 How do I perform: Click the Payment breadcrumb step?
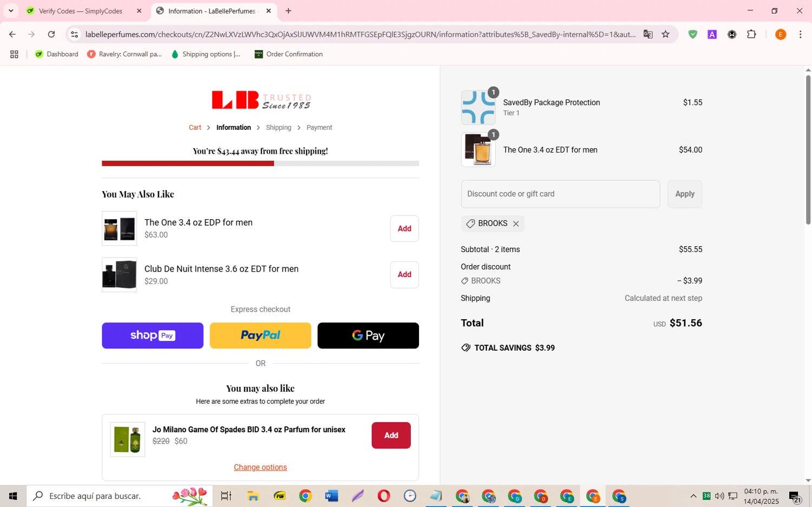tap(319, 128)
